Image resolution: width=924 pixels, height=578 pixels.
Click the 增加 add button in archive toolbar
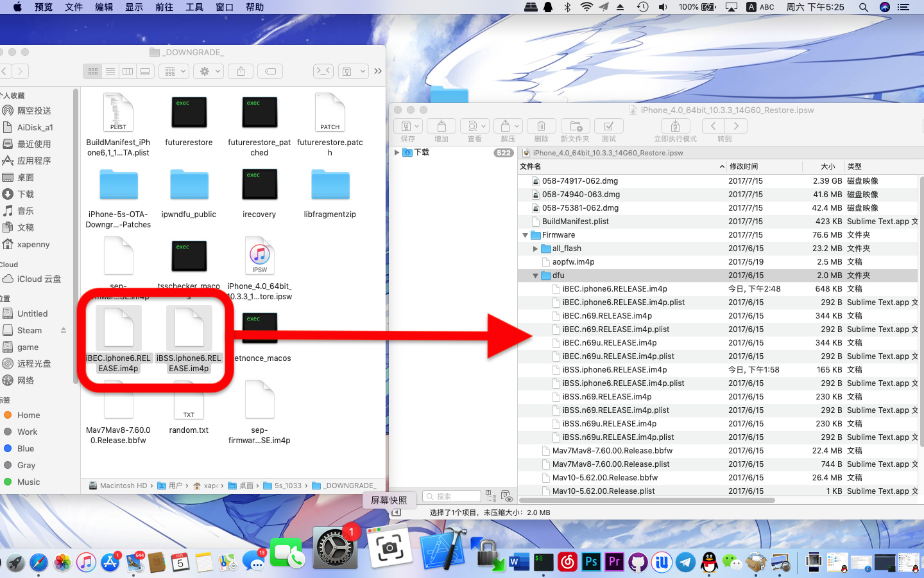click(441, 126)
